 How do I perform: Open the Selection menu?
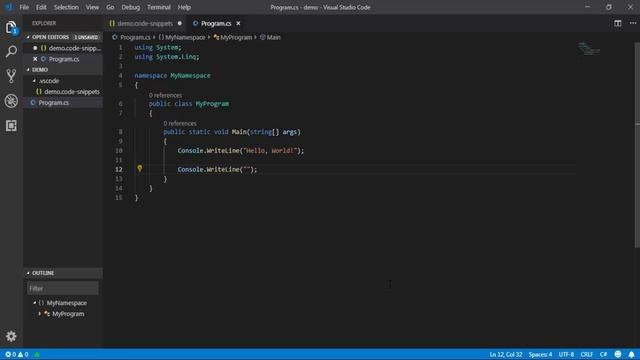pos(66,7)
